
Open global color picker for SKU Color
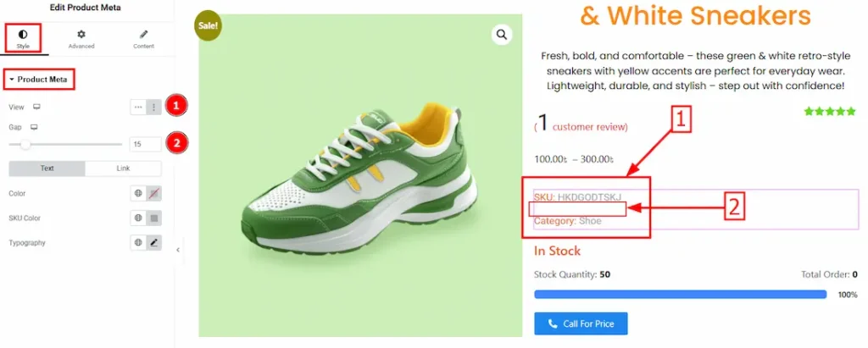(x=138, y=218)
